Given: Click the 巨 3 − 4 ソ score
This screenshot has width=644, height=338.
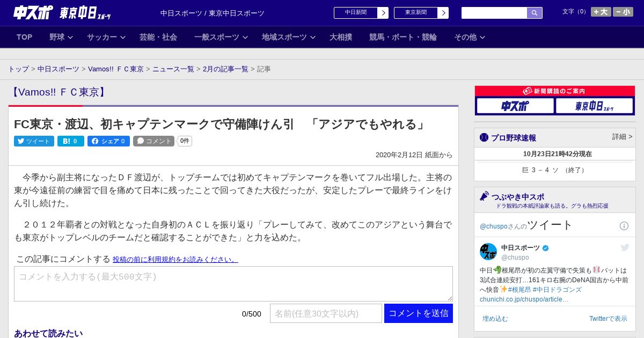Looking at the screenshot, I should [x=555, y=170].
